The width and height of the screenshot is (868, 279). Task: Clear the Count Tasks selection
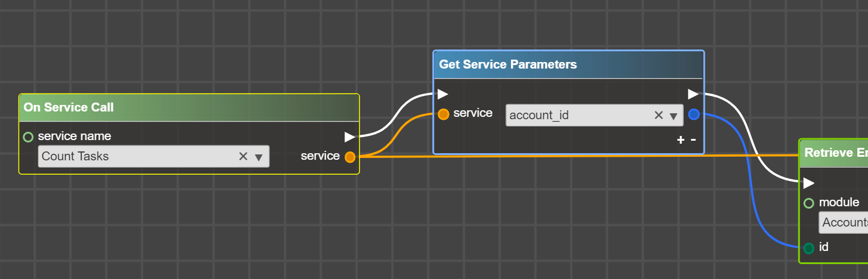[243, 156]
